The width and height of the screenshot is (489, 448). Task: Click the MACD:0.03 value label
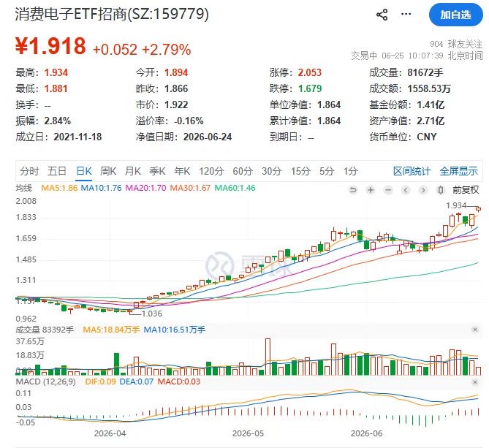point(178,381)
